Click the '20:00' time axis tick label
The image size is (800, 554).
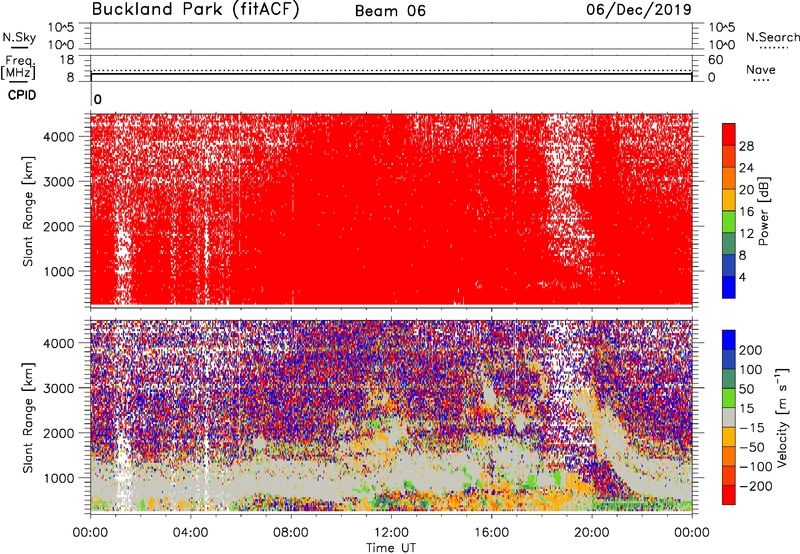591,533
